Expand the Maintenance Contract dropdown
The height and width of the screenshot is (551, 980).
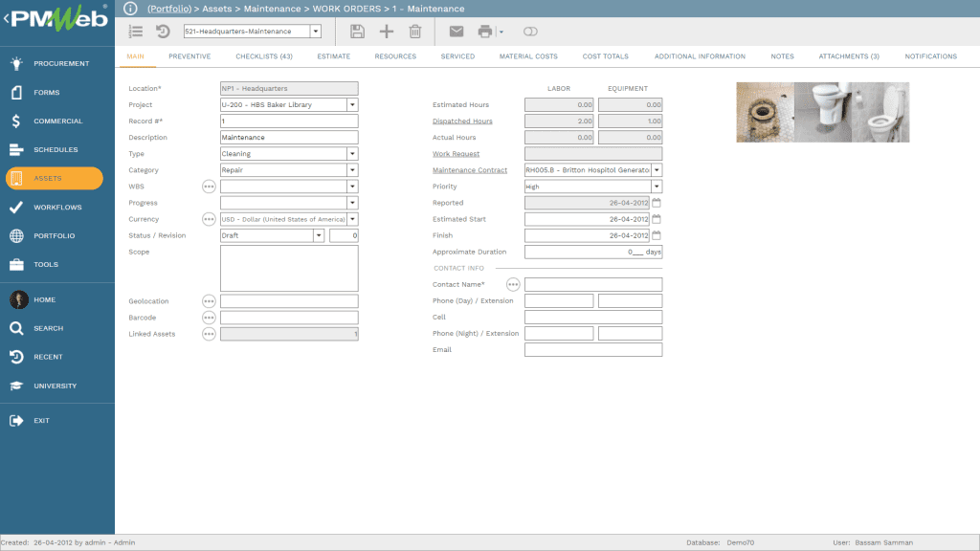pyautogui.click(x=657, y=170)
